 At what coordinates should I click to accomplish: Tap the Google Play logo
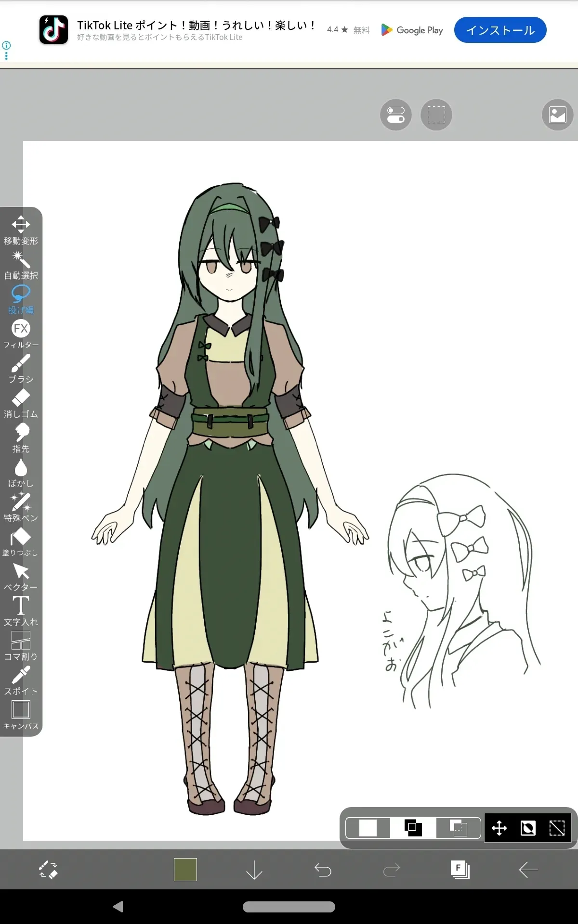412,30
